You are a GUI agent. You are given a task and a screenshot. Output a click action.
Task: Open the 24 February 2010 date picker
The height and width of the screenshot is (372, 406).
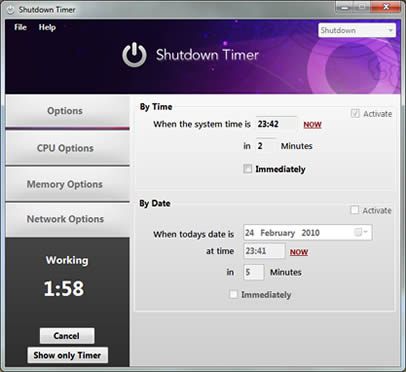point(308,232)
